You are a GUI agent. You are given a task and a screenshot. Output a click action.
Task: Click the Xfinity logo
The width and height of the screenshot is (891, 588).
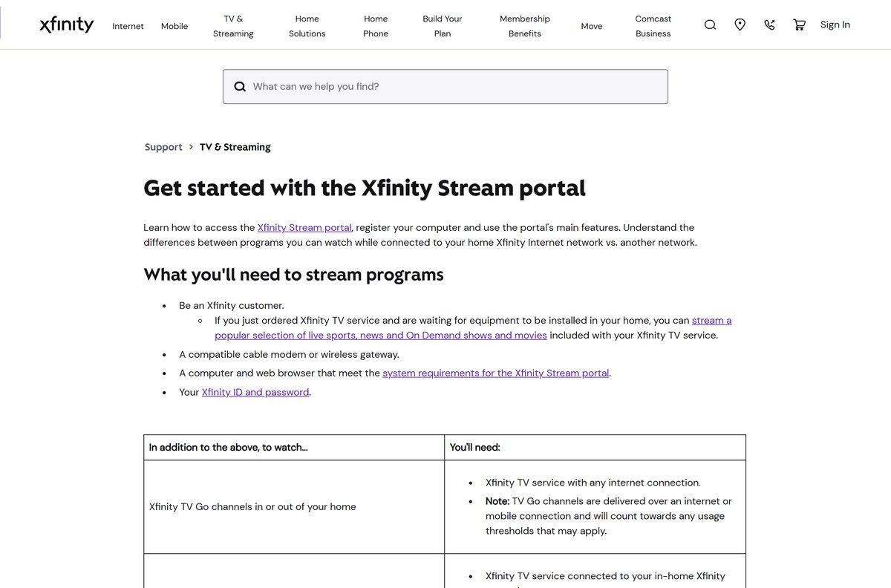tap(67, 25)
